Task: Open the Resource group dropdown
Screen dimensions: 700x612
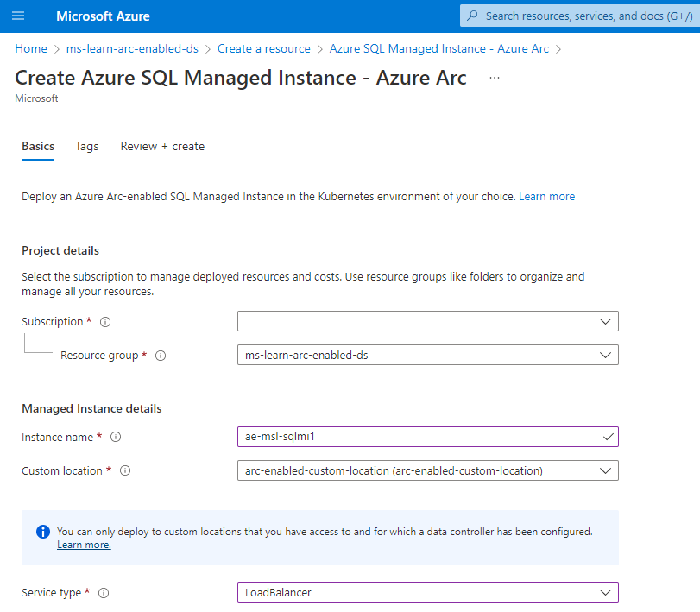Action: tap(427, 355)
